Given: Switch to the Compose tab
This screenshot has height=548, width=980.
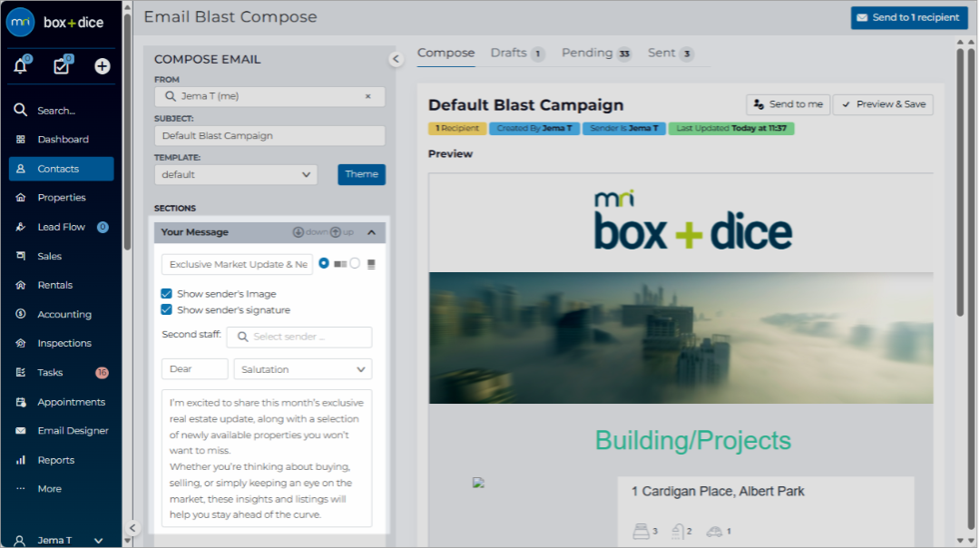Looking at the screenshot, I should tap(446, 54).
